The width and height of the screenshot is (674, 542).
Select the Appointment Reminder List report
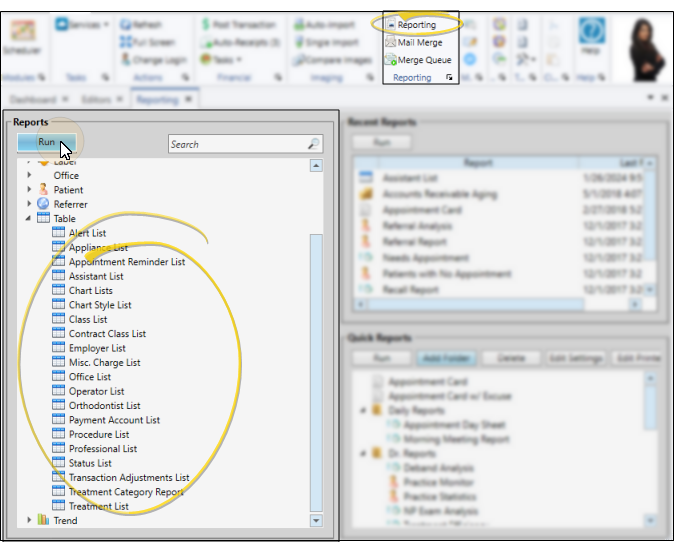pyautogui.click(x=126, y=262)
